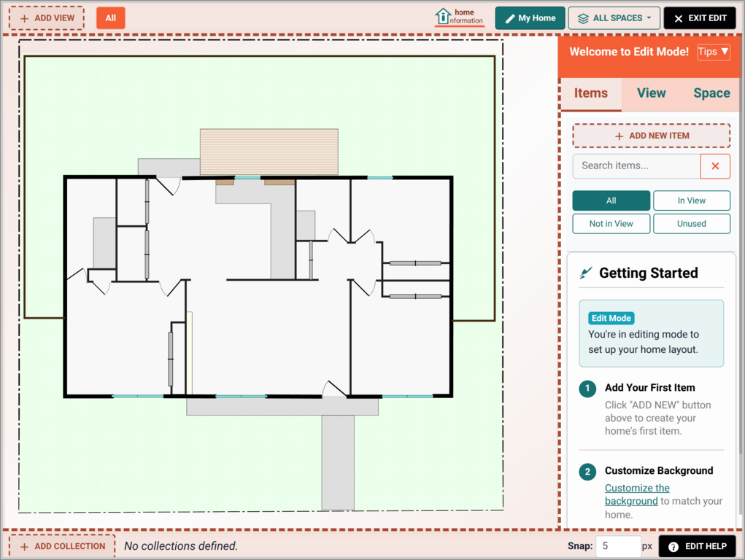Click the 'No collections defined.' text
The image size is (745, 560).
click(x=180, y=546)
